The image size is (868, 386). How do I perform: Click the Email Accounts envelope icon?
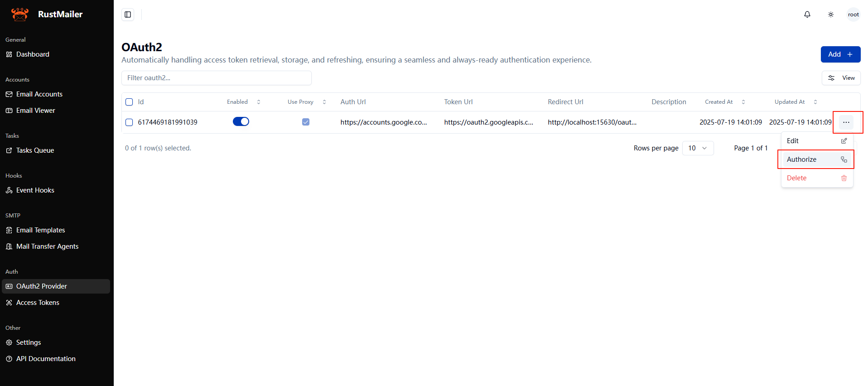coord(9,94)
